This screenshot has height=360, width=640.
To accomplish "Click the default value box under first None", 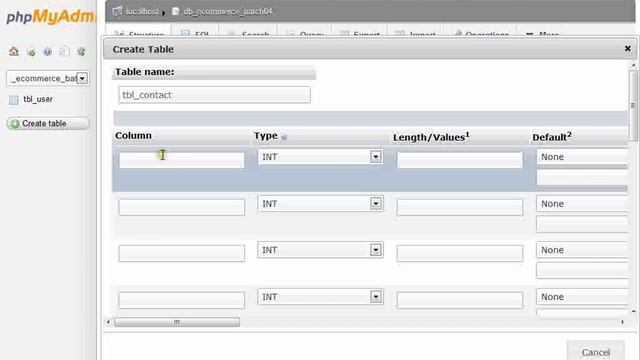I will click(582, 178).
